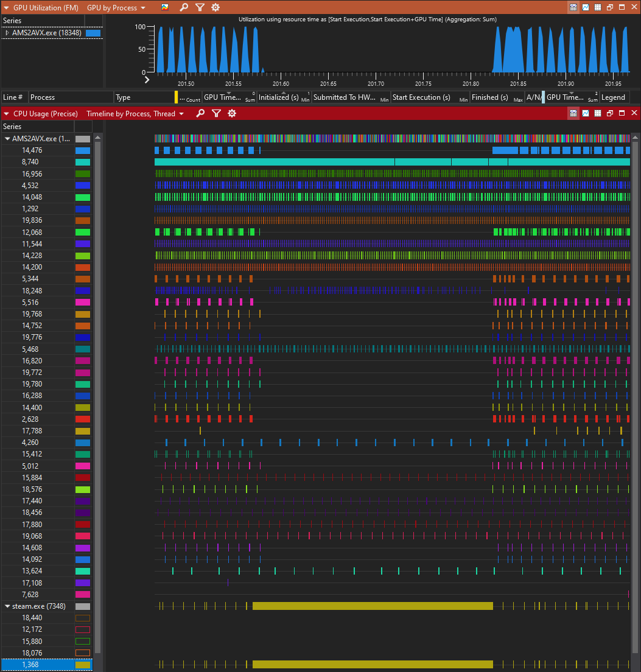The height and width of the screenshot is (672, 641).
Task: Select thread 17,788 in series list
Action: tap(32, 431)
